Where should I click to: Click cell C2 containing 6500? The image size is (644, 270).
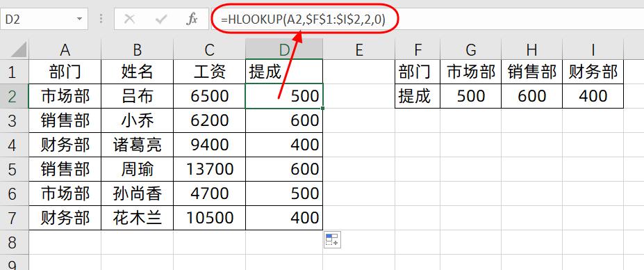click(210, 96)
